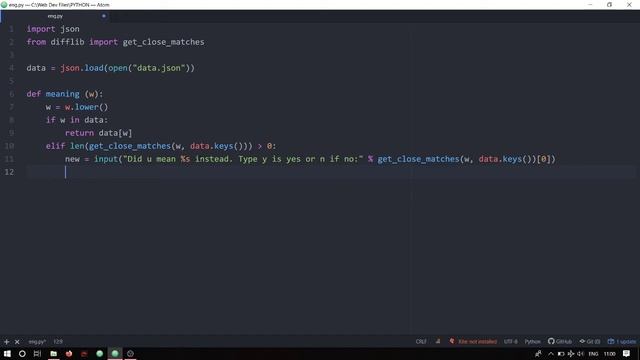Click line number 12 in the gutter
Image resolution: width=640 pixels, height=360 pixels.
coord(9,172)
